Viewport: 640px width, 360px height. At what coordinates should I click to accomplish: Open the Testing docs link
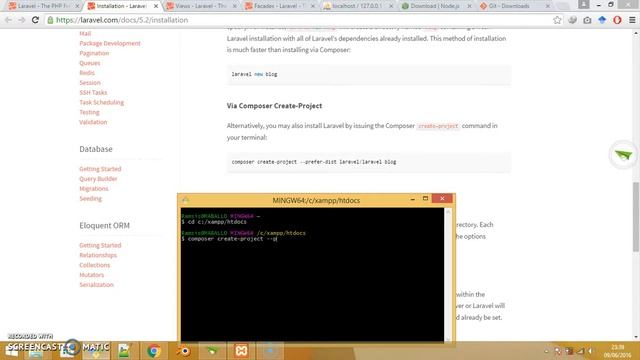coord(89,112)
